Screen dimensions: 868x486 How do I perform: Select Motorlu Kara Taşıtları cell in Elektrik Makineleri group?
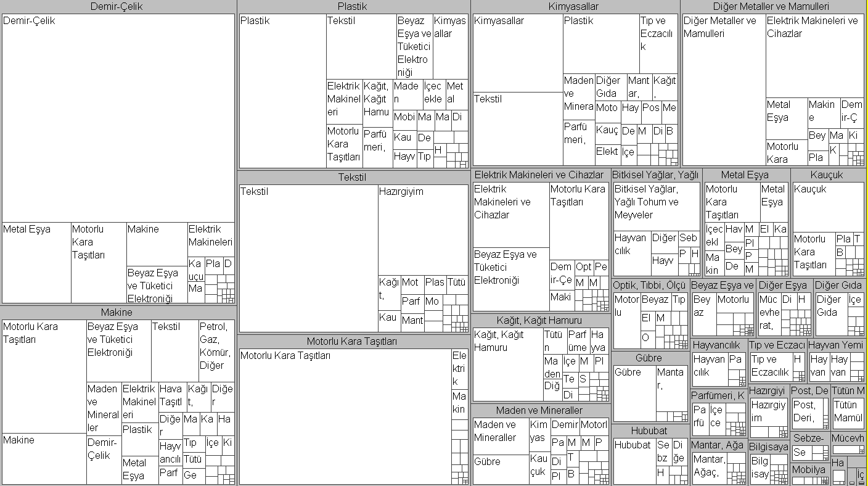579,221
